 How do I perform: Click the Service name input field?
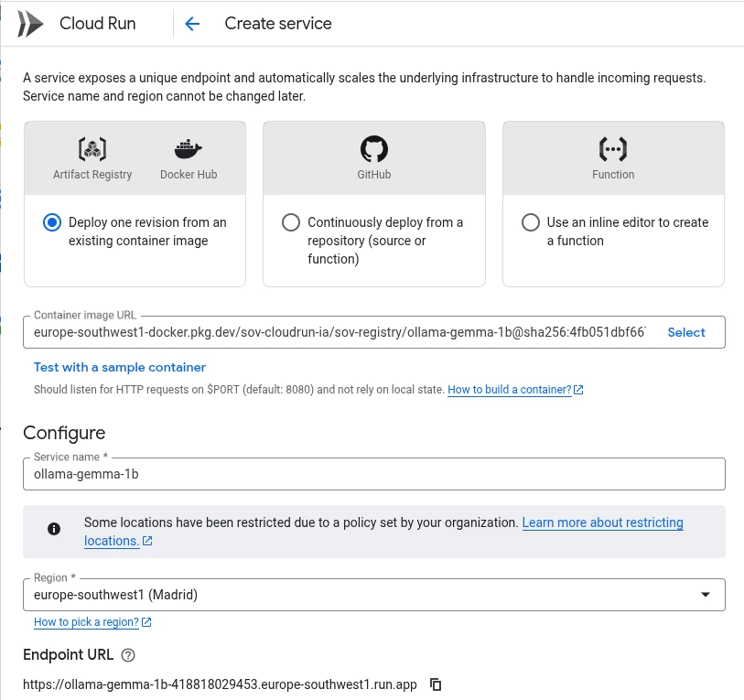click(373, 474)
